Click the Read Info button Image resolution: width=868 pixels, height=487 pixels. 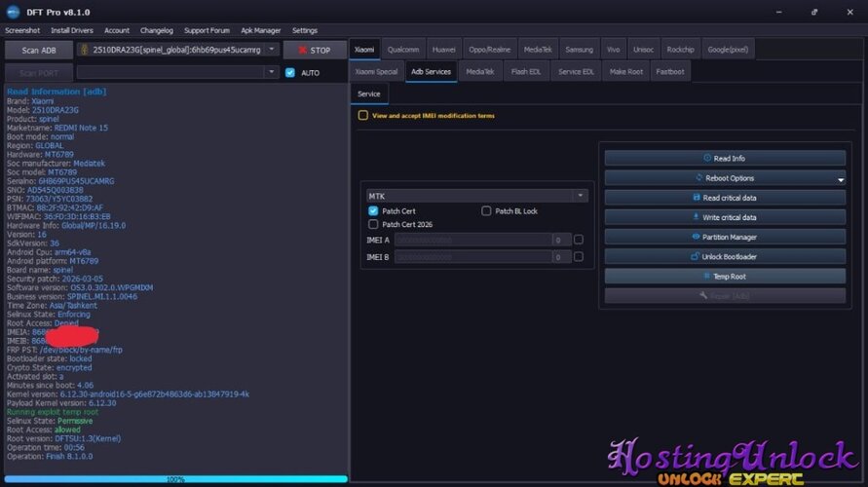725,158
